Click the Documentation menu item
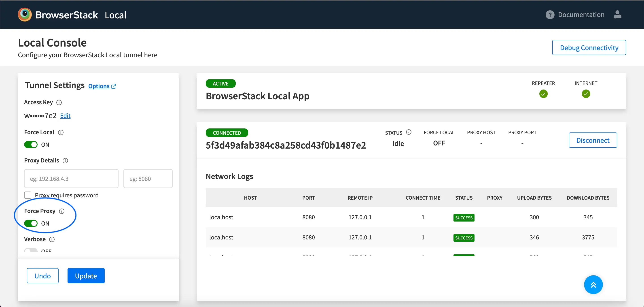The width and height of the screenshot is (644, 307). pos(581,15)
